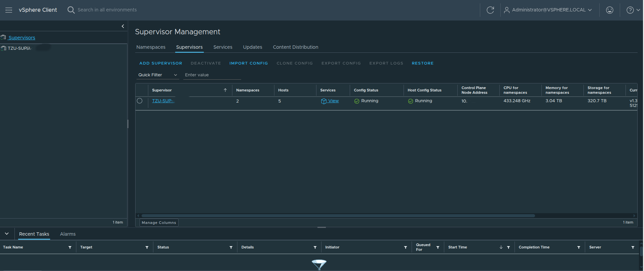
Task: Click ADD SUPERVISOR button
Action: [x=161, y=63]
